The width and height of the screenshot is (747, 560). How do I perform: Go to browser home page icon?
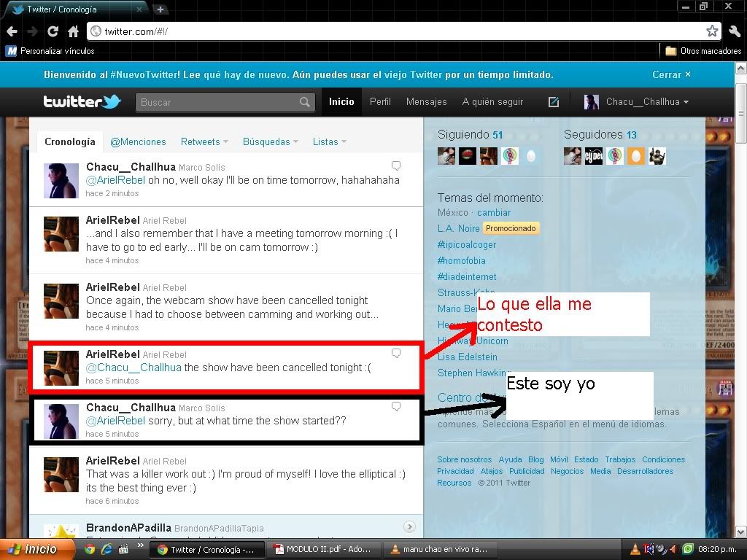pyautogui.click(x=73, y=31)
